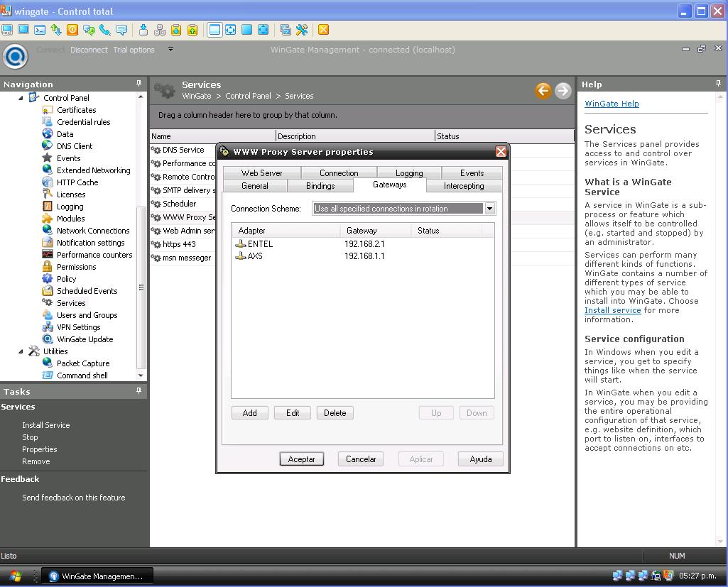The height and width of the screenshot is (587, 728).
Task: Click the Cancelar button
Action: click(x=361, y=459)
